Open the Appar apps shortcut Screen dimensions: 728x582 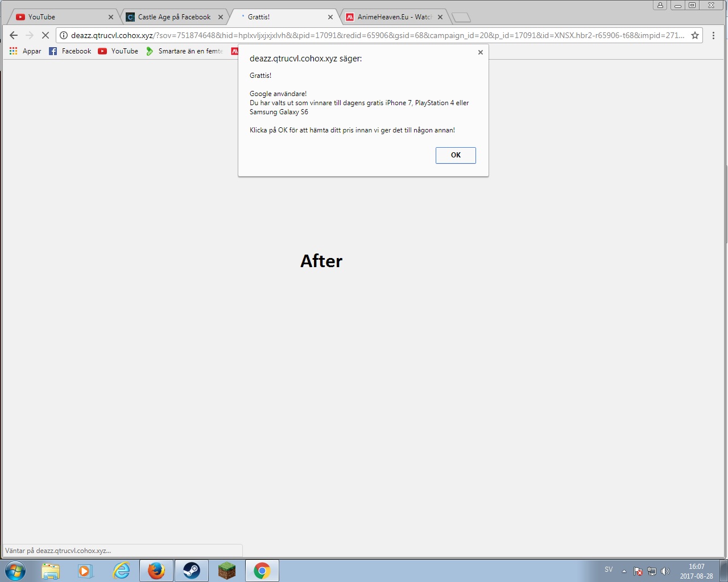point(26,51)
